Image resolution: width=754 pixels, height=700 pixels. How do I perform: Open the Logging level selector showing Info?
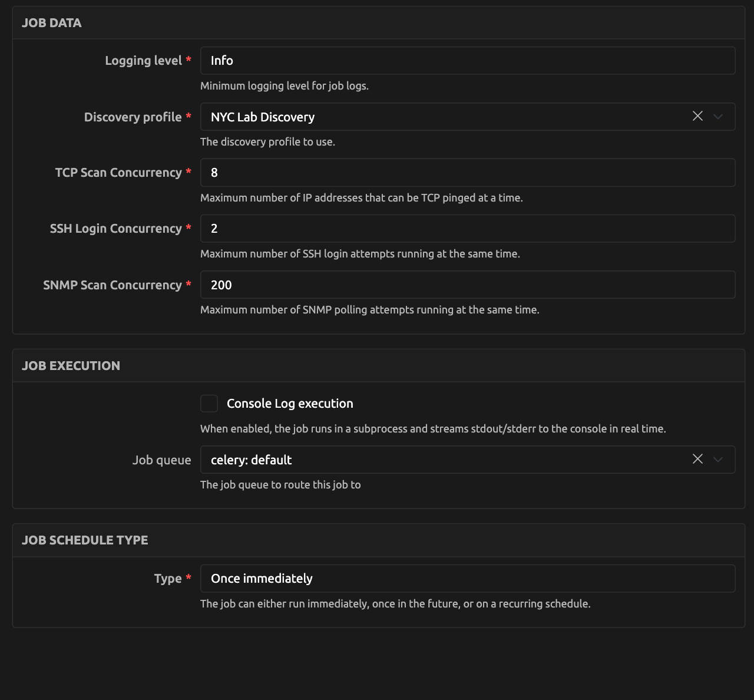(467, 61)
